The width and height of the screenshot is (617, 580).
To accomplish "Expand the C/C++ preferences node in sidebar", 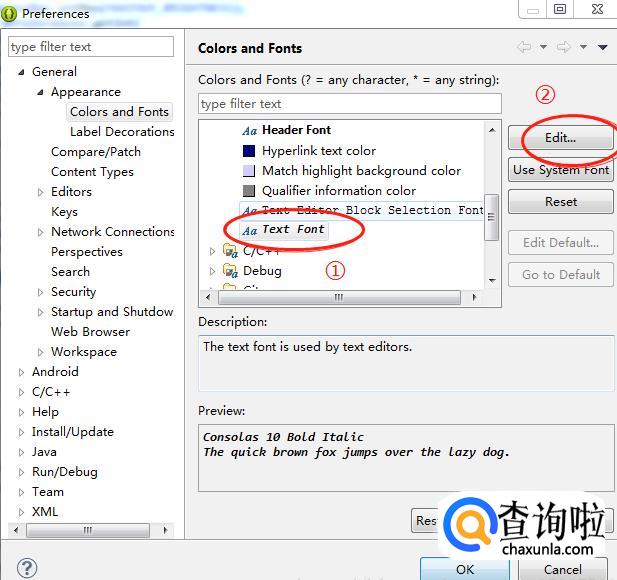I will (x=21, y=392).
